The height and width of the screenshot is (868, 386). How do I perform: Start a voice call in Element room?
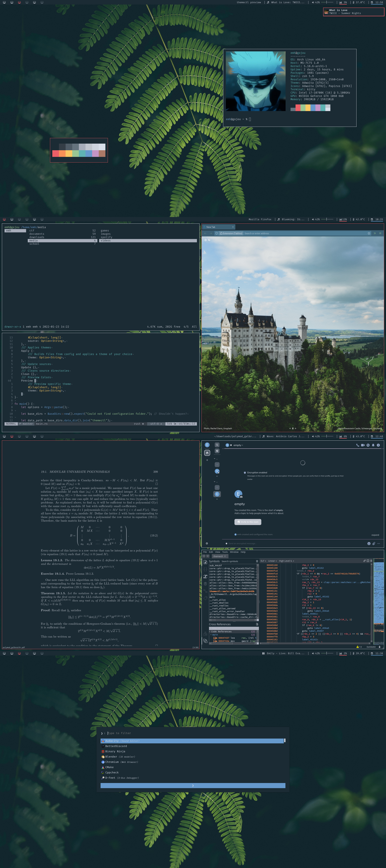[358, 445]
